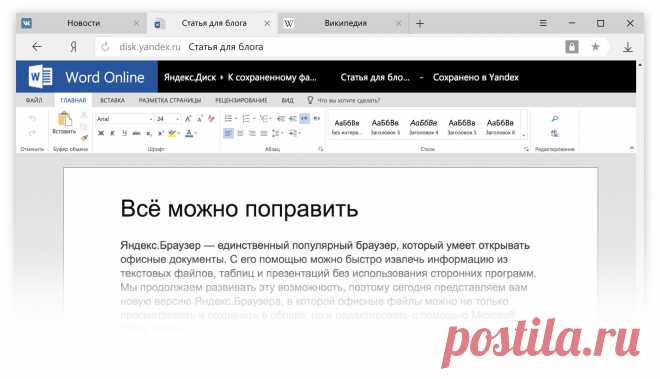Click the bulleted list icon
This screenshot has width=660, height=379.
(228, 118)
